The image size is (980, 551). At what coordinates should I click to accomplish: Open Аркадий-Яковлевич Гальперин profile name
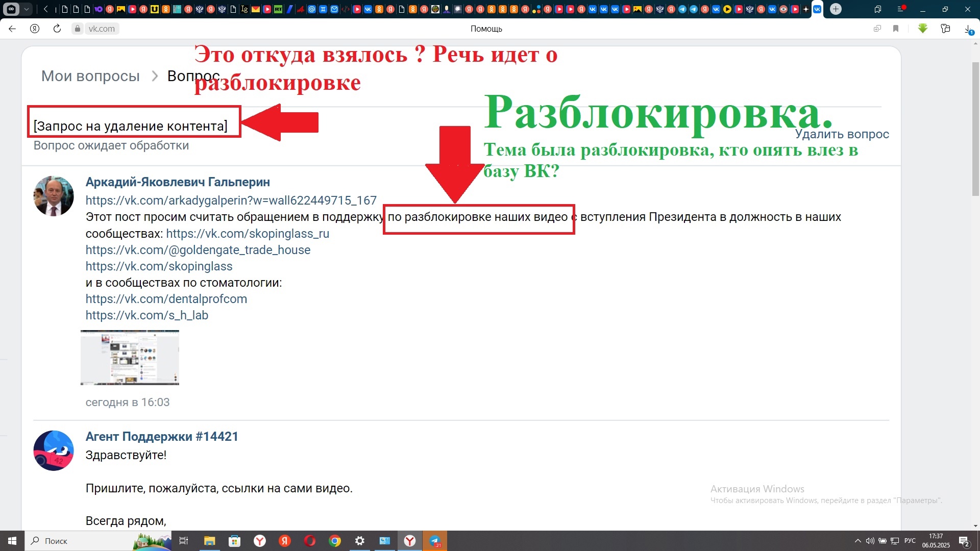tap(178, 182)
